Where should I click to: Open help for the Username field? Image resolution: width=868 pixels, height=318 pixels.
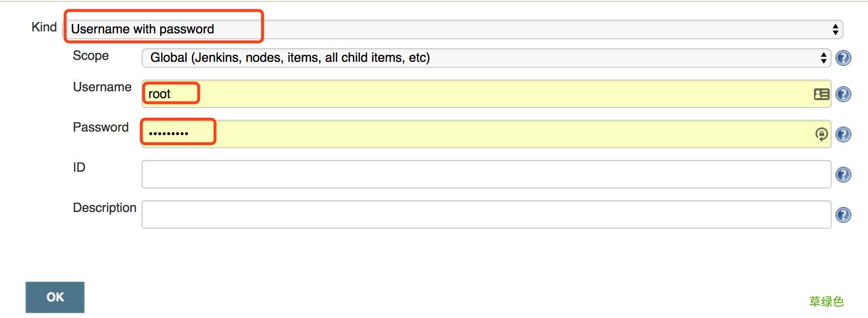pyautogui.click(x=843, y=94)
